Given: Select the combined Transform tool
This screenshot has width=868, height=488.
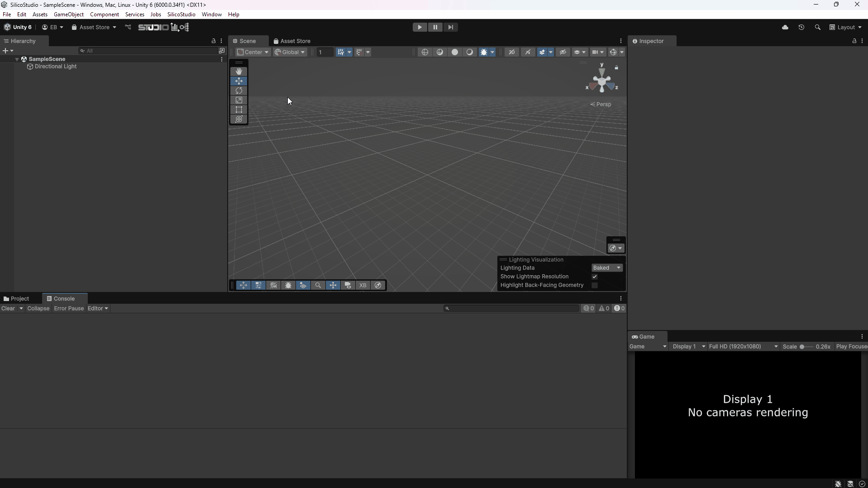Looking at the screenshot, I should (x=239, y=119).
